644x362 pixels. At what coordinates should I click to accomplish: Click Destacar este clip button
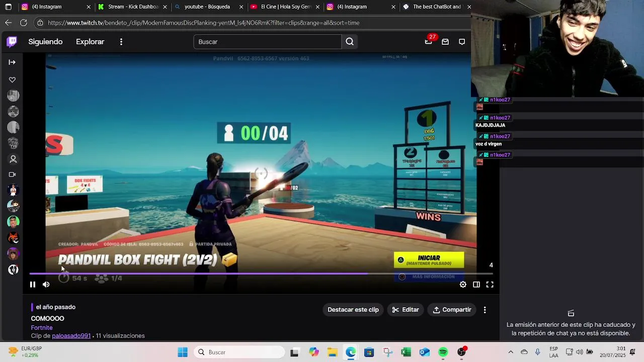[x=353, y=310]
